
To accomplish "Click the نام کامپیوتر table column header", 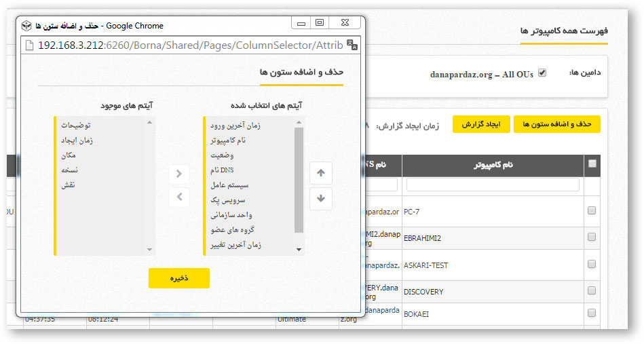I will pyautogui.click(x=493, y=166).
